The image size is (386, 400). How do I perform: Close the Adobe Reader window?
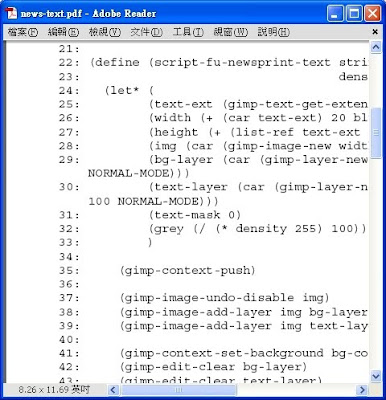click(x=372, y=14)
